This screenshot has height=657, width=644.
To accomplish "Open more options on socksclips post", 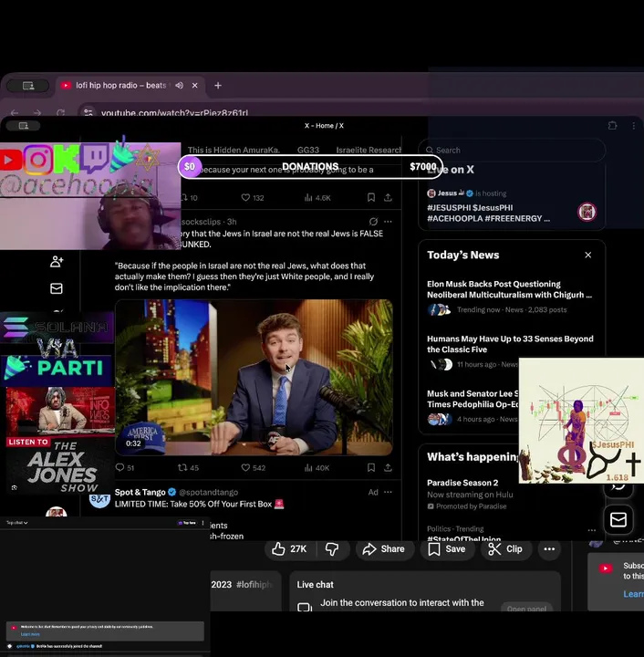I will tap(389, 221).
